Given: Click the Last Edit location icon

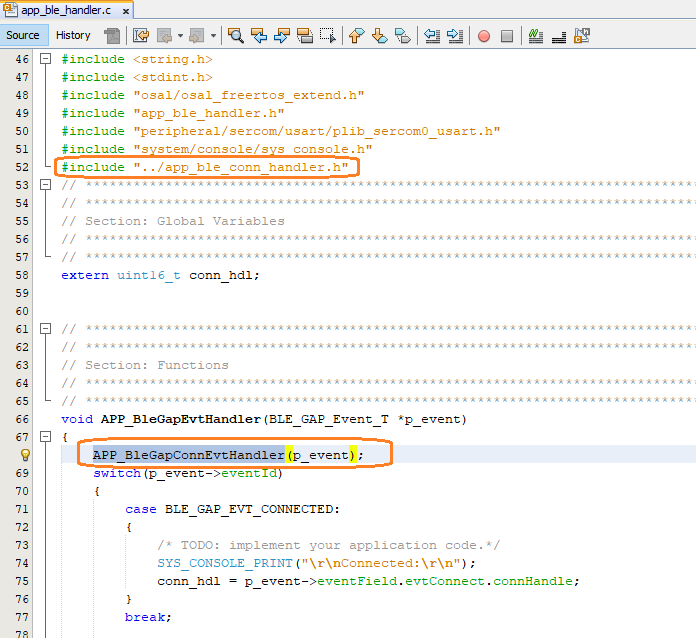Looking at the screenshot, I should (x=141, y=36).
